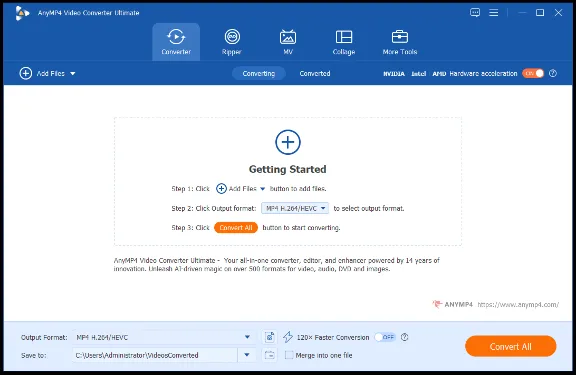Click the large plus circle to add files
Image resolution: width=576 pixels, height=375 pixels.
click(x=288, y=142)
